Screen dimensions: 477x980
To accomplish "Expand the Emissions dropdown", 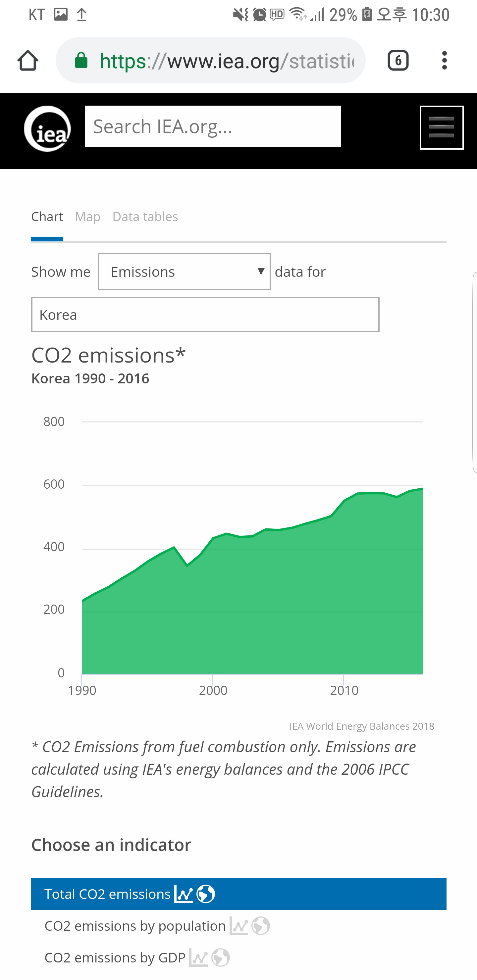I will pyautogui.click(x=184, y=271).
